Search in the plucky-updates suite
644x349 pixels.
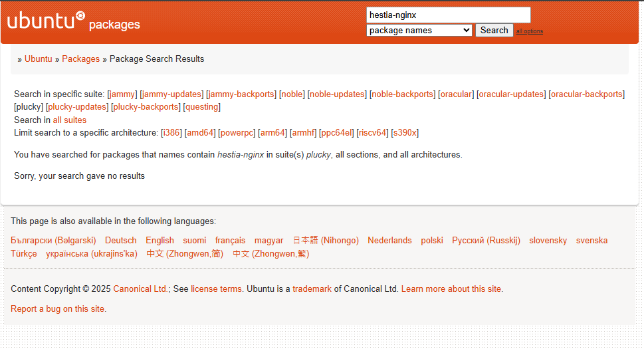click(x=77, y=107)
